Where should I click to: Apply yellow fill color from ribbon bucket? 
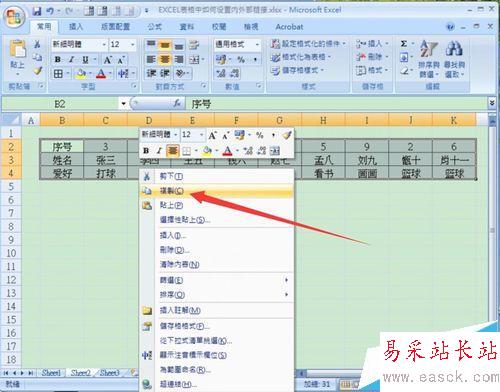pos(80,74)
